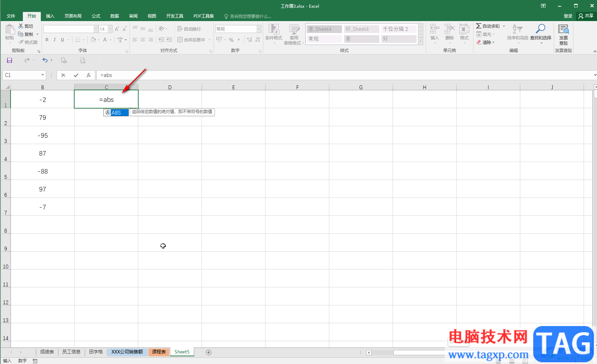This screenshot has height=364, width=597.
Task: Increase font size with large A icon
Action: (117, 29)
